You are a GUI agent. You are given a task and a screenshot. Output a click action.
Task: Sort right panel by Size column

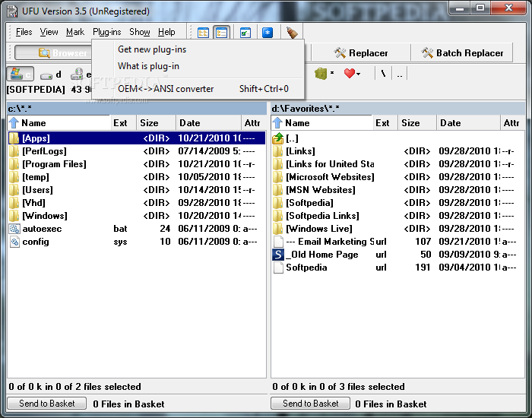416,123
